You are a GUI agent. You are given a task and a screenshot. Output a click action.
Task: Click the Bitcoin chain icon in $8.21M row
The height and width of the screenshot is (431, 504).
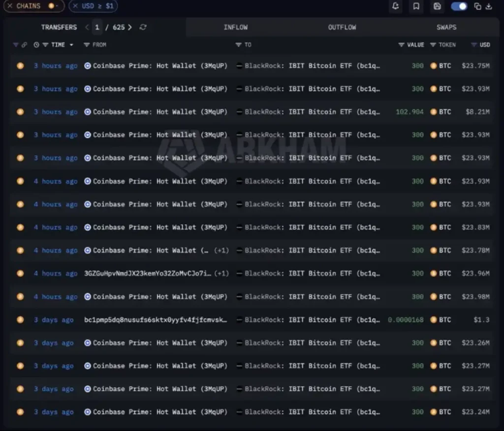pos(20,112)
